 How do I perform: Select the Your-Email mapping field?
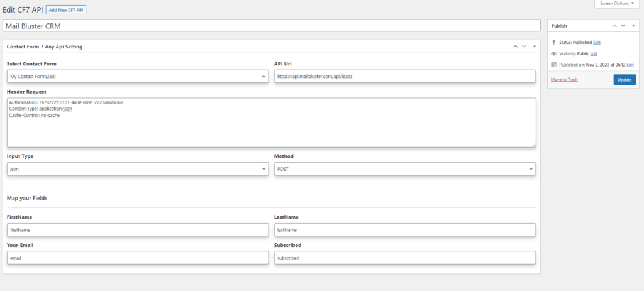point(137,258)
